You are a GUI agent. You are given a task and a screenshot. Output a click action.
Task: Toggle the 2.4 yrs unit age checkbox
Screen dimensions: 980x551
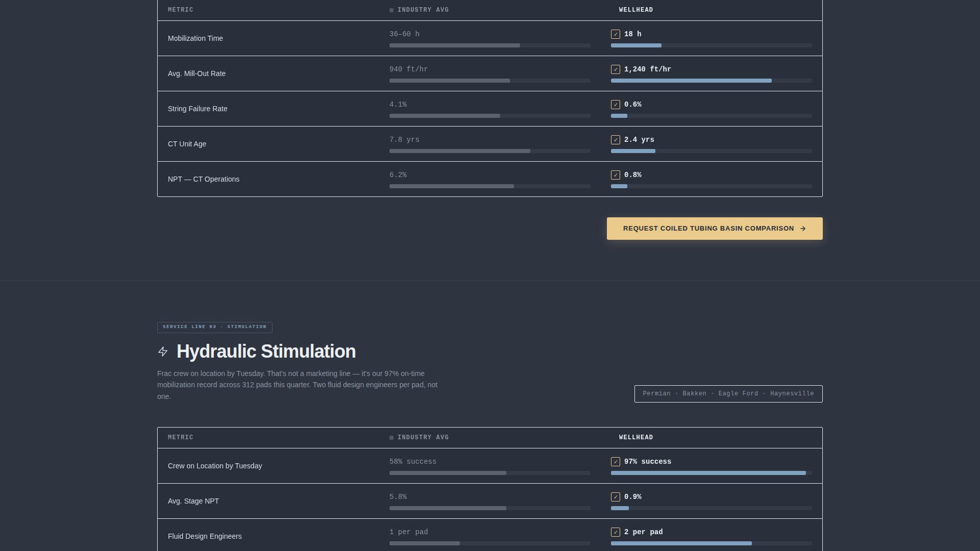[x=616, y=140]
